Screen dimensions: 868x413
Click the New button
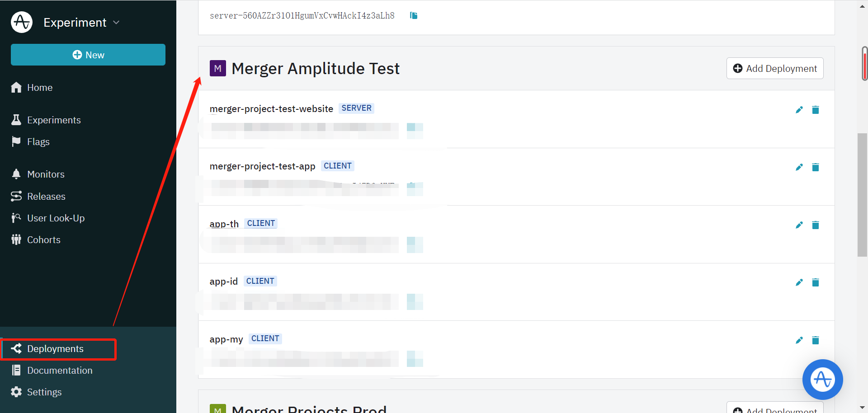tap(88, 55)
